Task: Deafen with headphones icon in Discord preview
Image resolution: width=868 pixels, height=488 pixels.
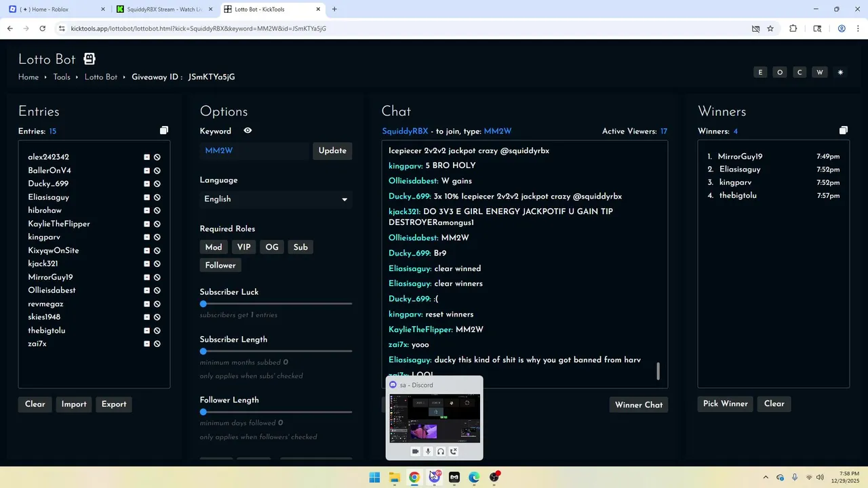Action: point(441,451)
